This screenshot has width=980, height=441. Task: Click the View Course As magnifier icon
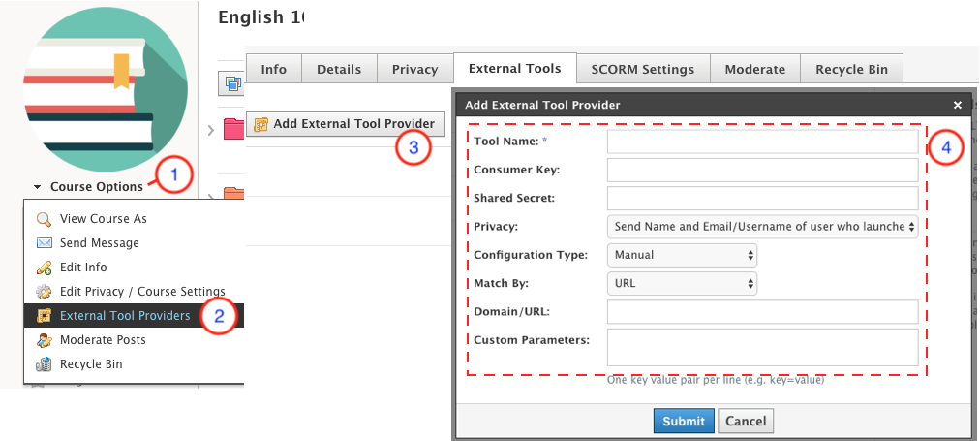pos(44,219)
